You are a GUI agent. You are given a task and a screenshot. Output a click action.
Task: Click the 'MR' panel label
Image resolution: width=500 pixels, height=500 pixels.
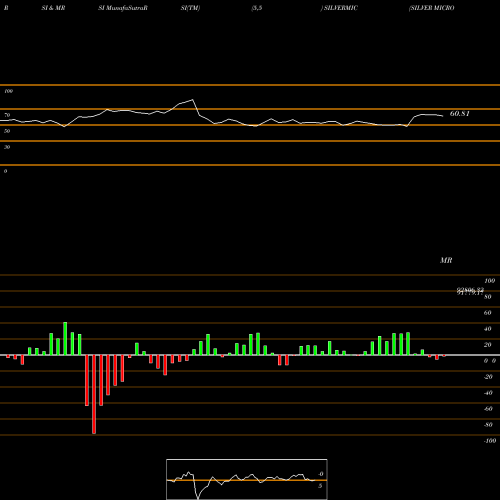click(x=446, y=260)
